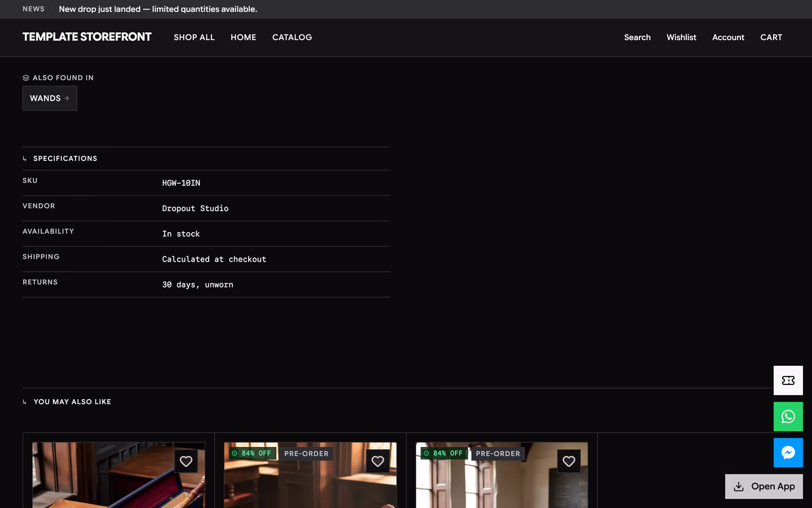Open WhatsApp chat floating button
The width and height of the screenshot is (812, 508).
pyautogui.click(x=788, y=417)
